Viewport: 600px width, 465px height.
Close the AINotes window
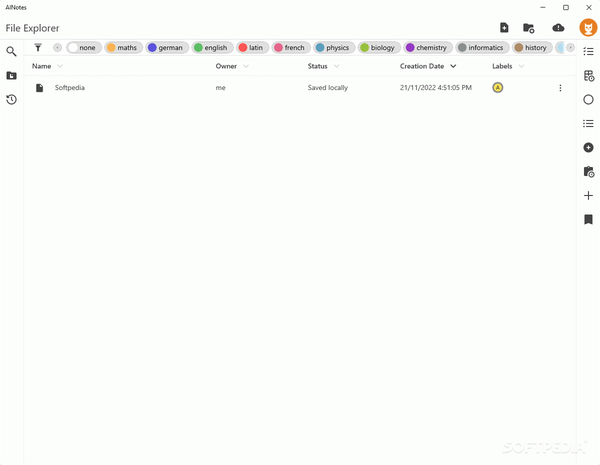point(589,7)
